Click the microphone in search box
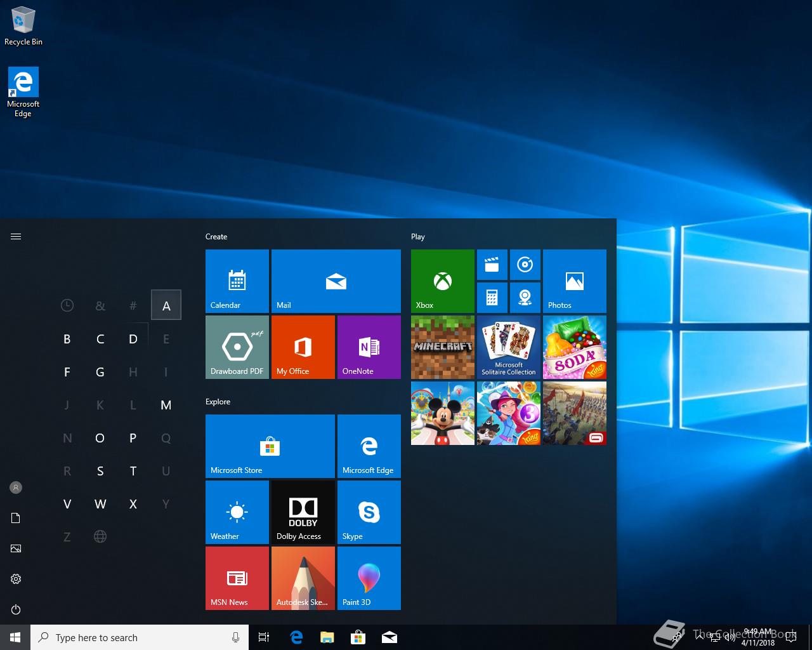Image resolution: width=812 pixels, height=650 pixels. [235, 637]
